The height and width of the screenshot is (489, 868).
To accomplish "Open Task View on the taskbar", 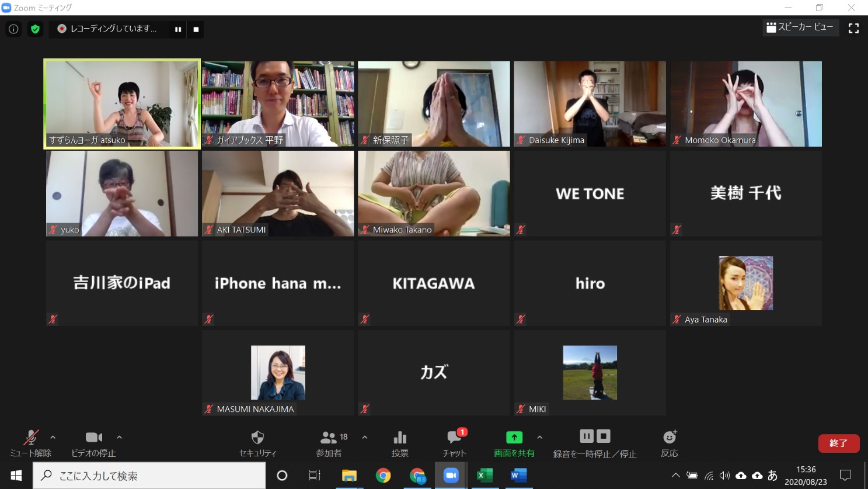I will [315, 476].
